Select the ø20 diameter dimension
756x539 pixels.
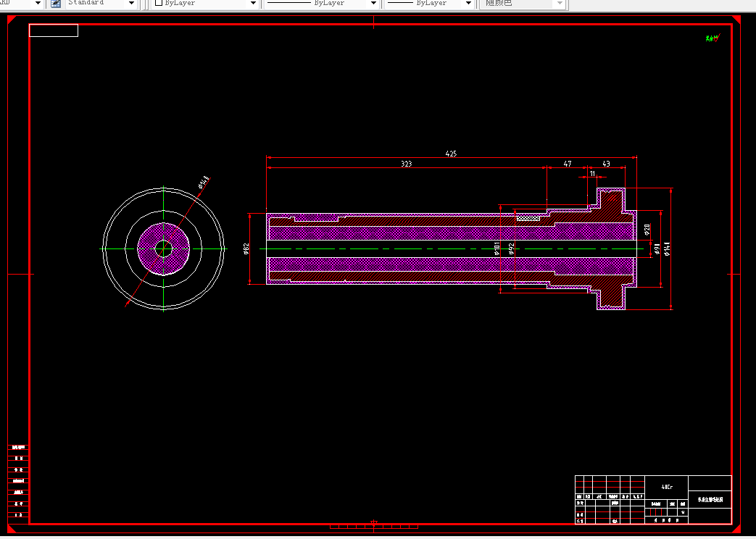pos(647,230)
